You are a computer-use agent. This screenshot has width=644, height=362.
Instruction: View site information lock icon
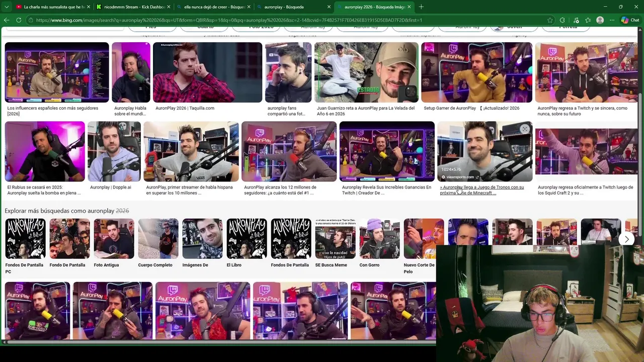[x=31, y=20]
